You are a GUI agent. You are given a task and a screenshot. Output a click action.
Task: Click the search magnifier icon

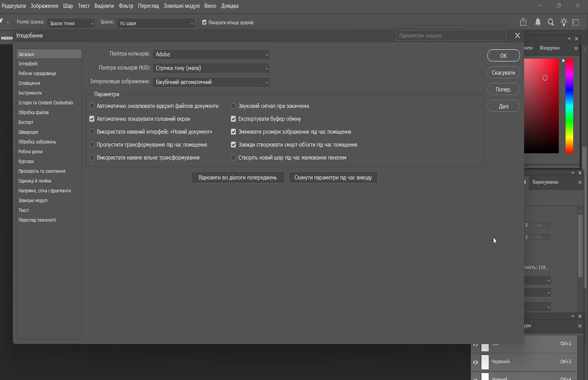551,22
